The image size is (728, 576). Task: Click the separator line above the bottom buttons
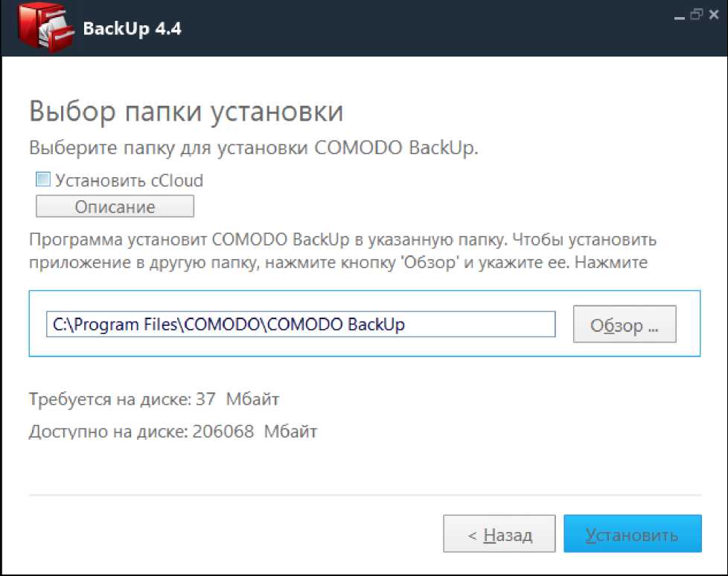point(365,494)
